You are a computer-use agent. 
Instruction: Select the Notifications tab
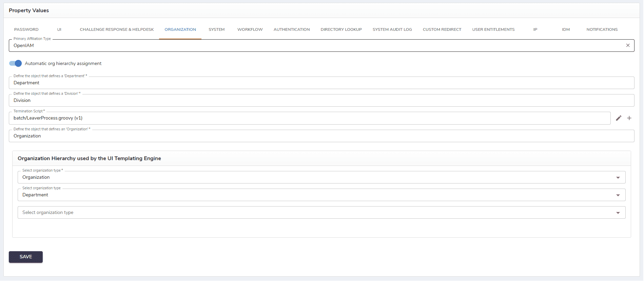(602, 29)
